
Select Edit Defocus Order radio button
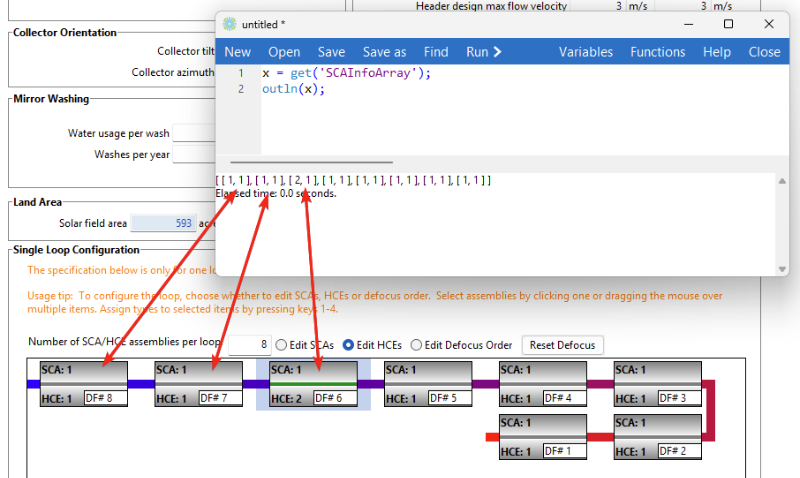[x=417, y=345]
